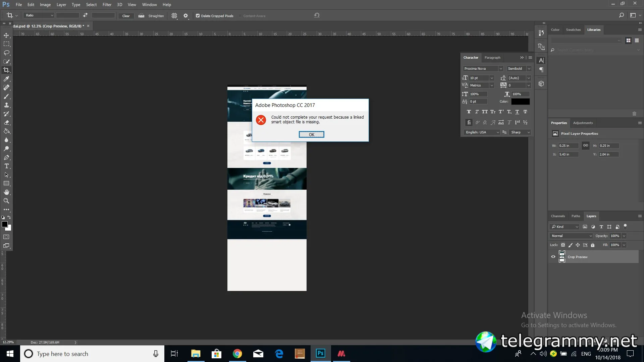Select the Move tool
Screen dimensions: 644x362
tap(6, 35)
